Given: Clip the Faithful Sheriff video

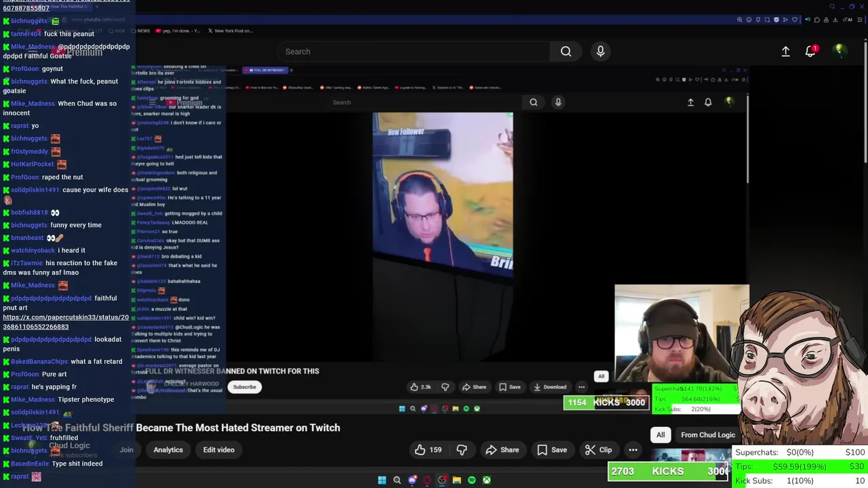Looking at the screenshot, I should 599,450.
